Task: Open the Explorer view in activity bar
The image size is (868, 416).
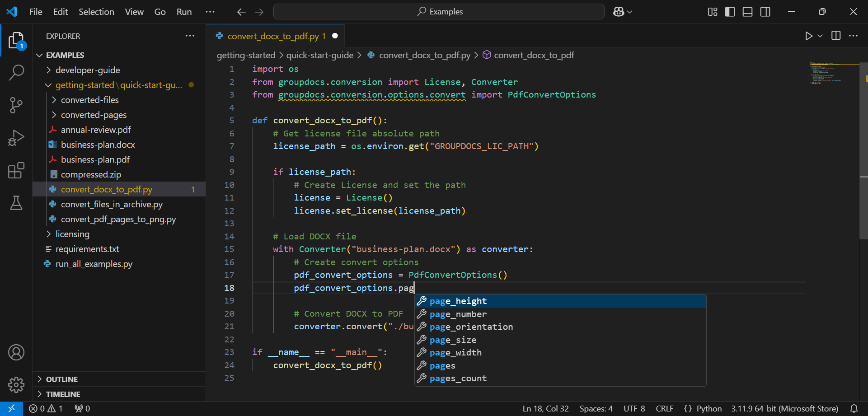Action: 16,40
